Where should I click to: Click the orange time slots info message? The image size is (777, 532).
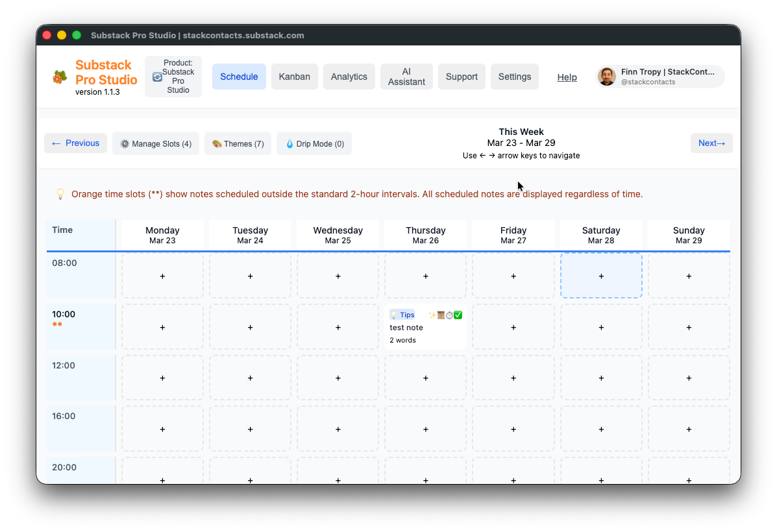coord(357,194)
